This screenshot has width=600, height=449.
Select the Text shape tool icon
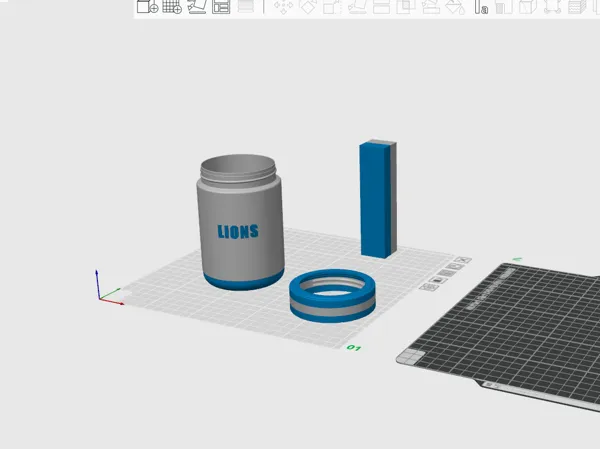pyautogui.click(x=481, y=7)
